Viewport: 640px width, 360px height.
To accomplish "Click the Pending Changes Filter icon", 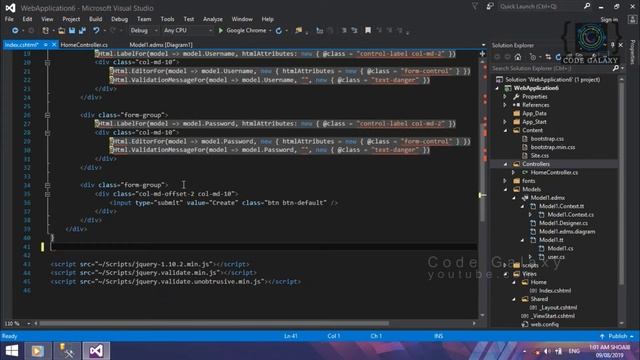I will 532,57.
